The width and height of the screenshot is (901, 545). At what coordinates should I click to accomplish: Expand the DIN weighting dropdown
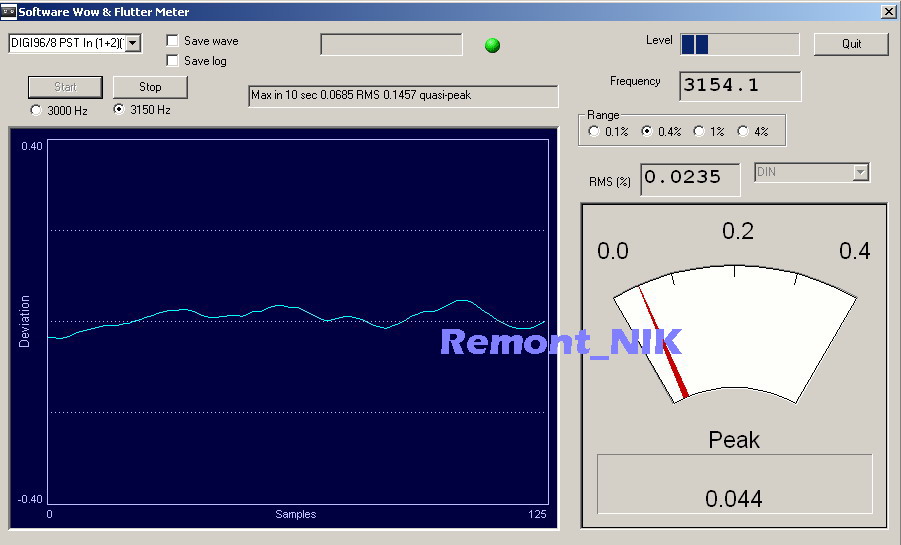pos(860,173)
